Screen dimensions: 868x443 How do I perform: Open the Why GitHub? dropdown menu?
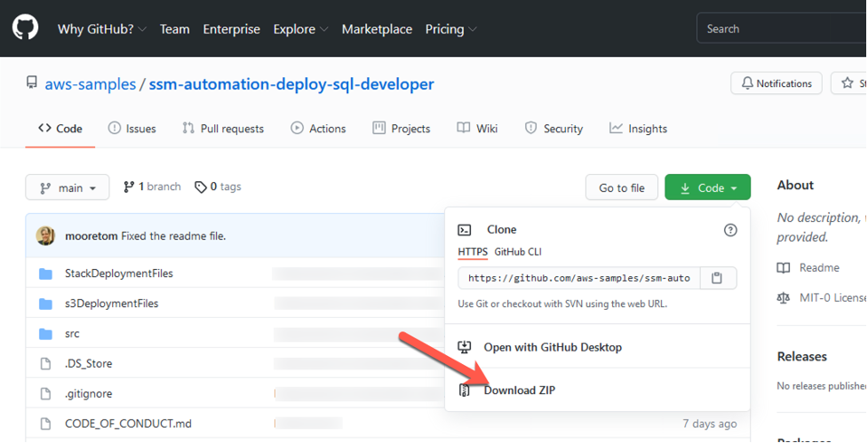[102, 29]
